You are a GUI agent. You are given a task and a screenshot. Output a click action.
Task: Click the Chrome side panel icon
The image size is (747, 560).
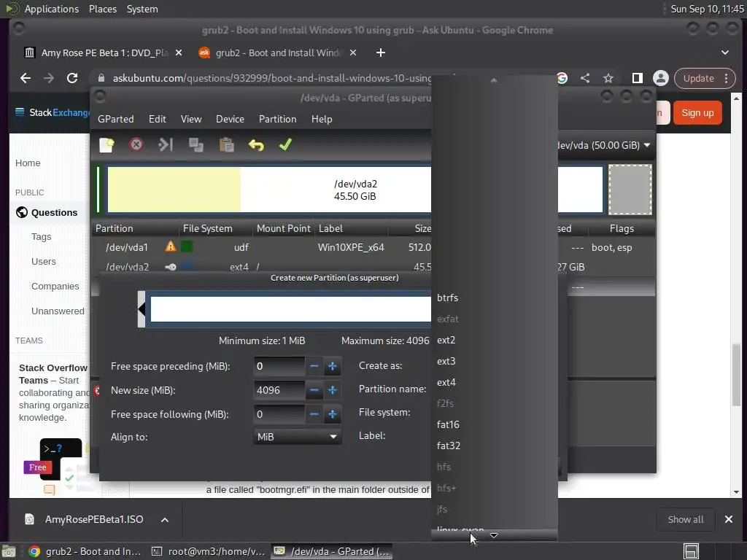coord(638,78)
